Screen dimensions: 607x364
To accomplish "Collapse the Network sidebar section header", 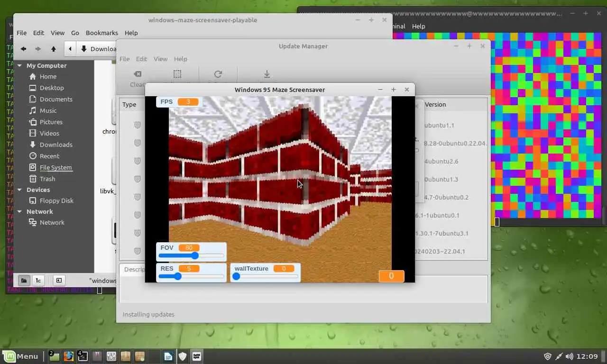I will (x=20, y=211).
